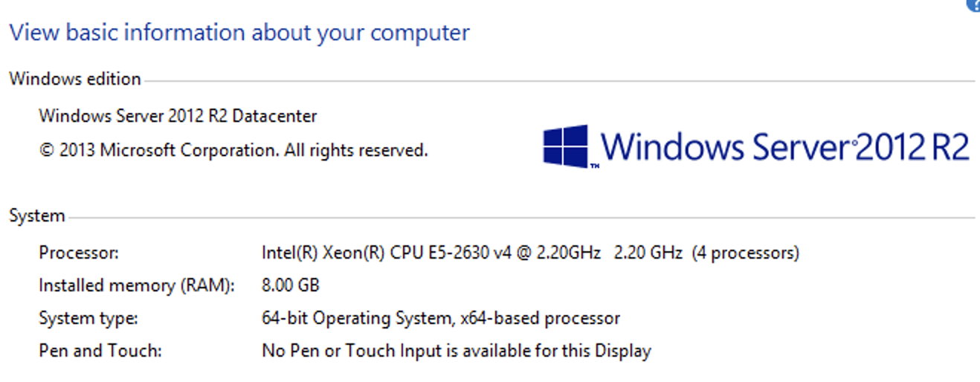Click the Microsoft Corporation copyright line
Screen dimensions: 980x382
point(233,150)
